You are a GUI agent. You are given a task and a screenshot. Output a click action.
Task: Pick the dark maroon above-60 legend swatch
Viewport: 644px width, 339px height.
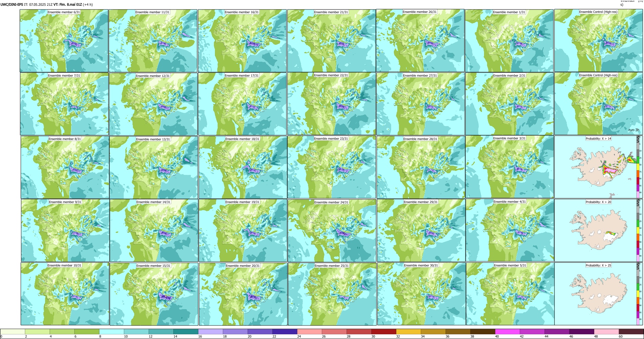631,332
